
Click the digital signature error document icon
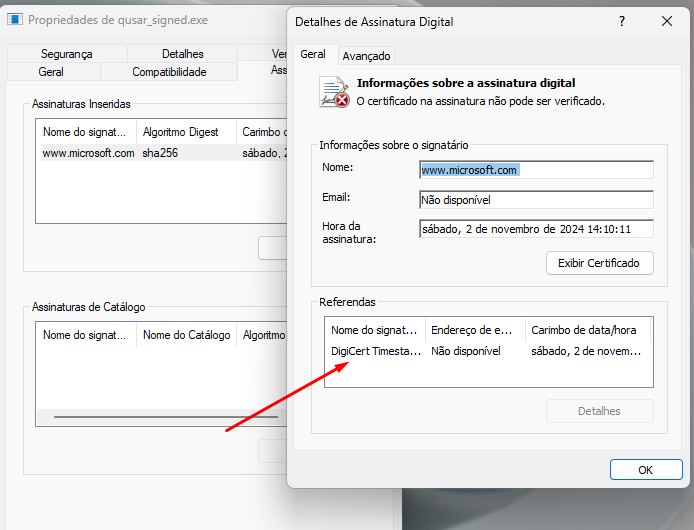click(x=334, y=92)
